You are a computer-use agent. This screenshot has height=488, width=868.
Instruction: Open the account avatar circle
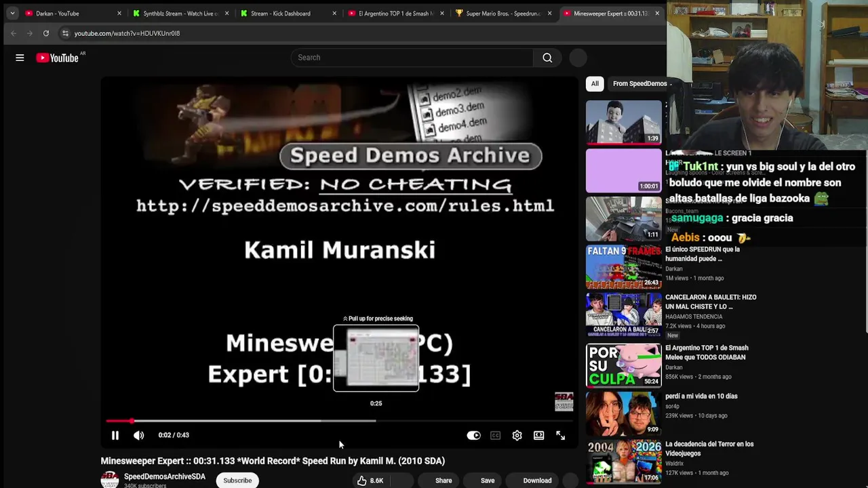coord(578,58)
